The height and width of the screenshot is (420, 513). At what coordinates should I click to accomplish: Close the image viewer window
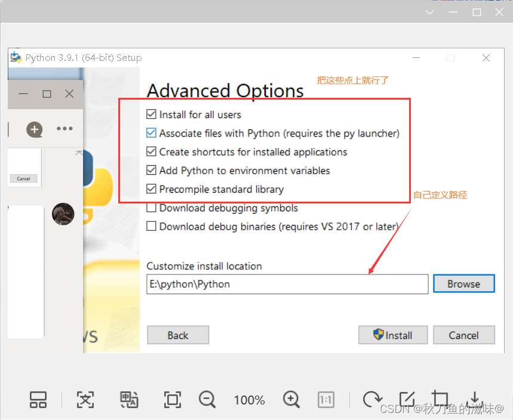click(x=499, y=12)
